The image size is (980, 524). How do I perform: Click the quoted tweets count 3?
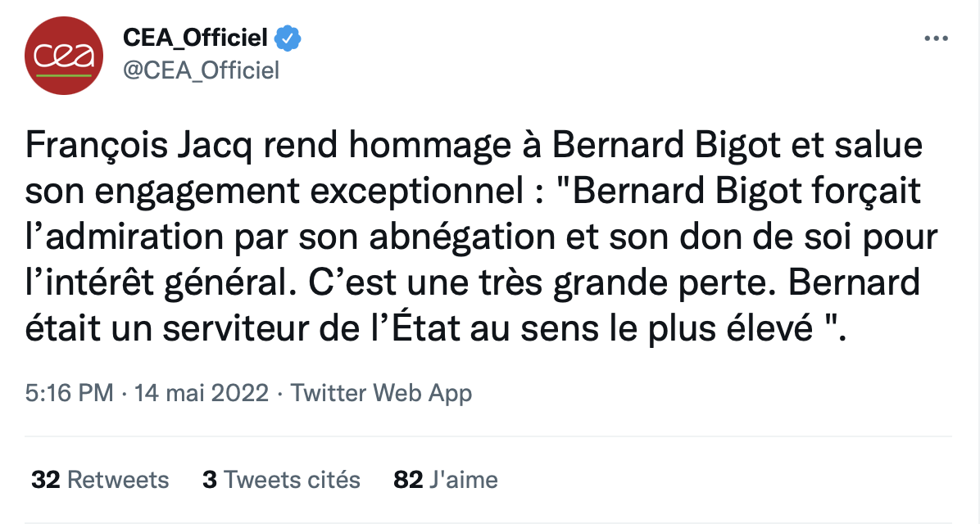[x=210, y=479]
